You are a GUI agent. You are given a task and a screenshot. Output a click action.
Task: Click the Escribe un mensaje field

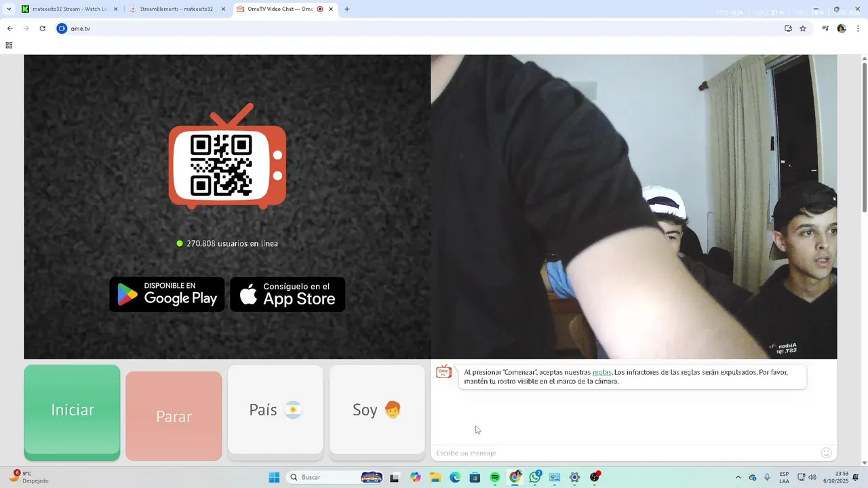tap(624, 453)
